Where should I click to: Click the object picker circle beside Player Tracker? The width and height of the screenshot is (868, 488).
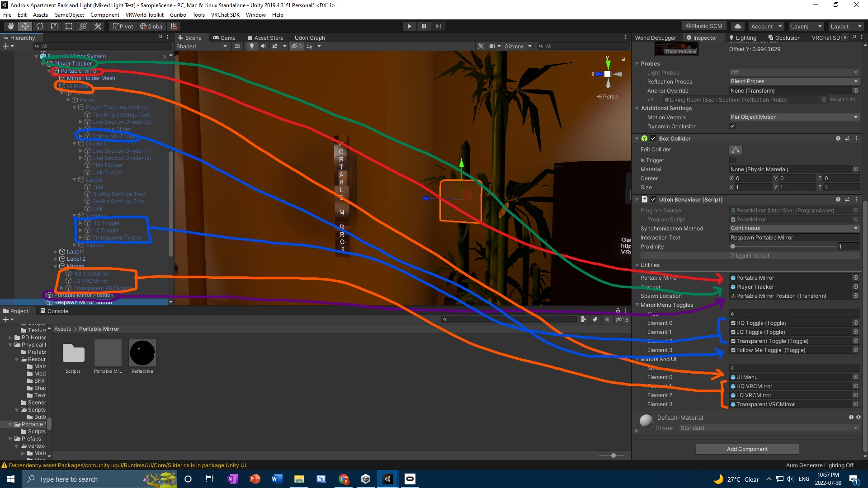point(855,286)
